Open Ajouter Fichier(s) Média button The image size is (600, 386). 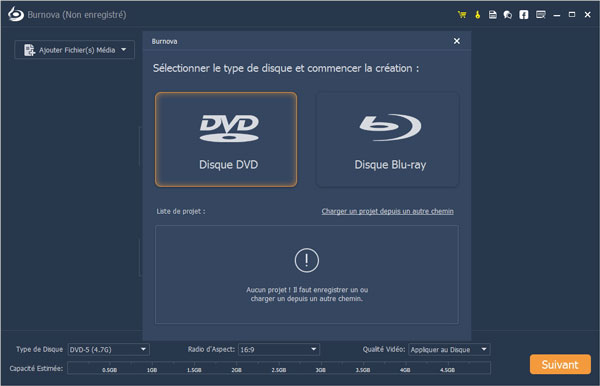pos(75,50)
